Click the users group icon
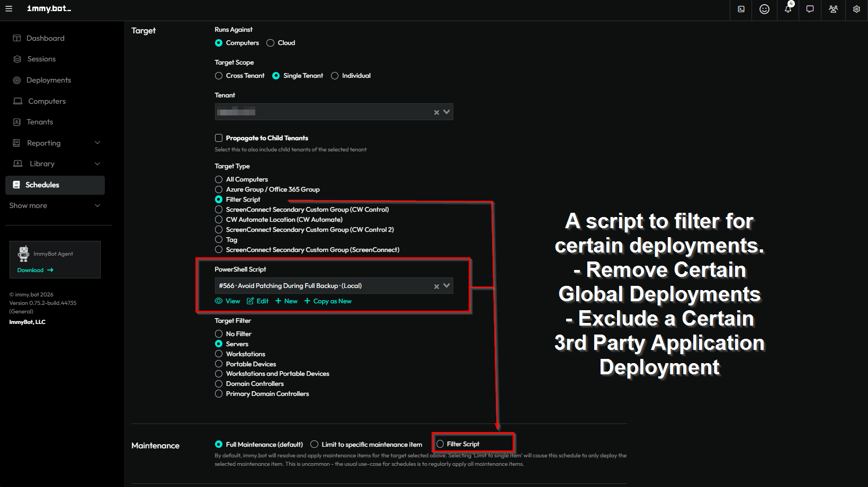Screen dimensions: 868x487 pyautogui.click(x=833, y=9)
